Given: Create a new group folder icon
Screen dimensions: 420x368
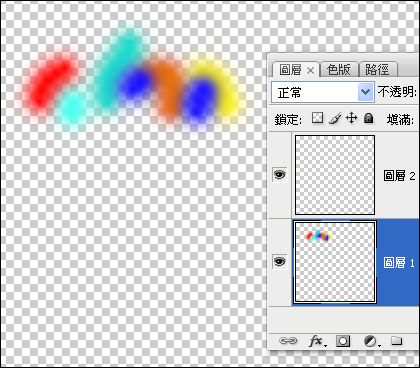Looking at the screenshot, I should coord(397,341).
